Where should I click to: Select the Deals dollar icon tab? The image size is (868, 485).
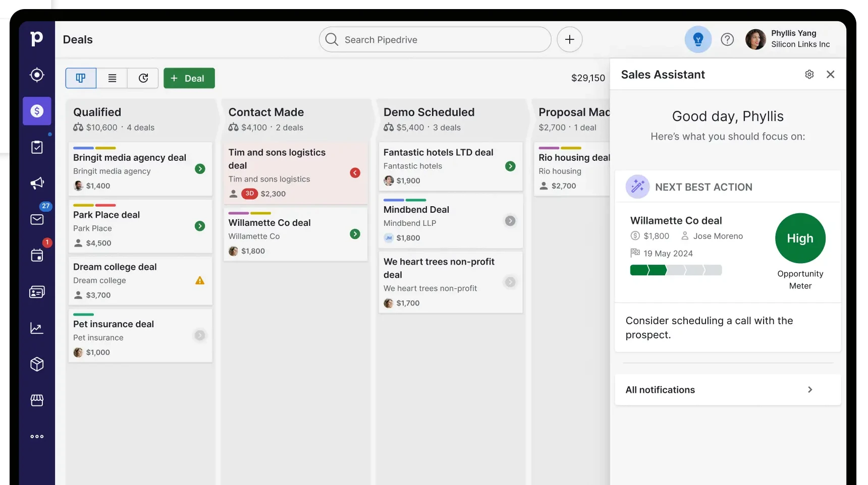click(x=37, y=111)
